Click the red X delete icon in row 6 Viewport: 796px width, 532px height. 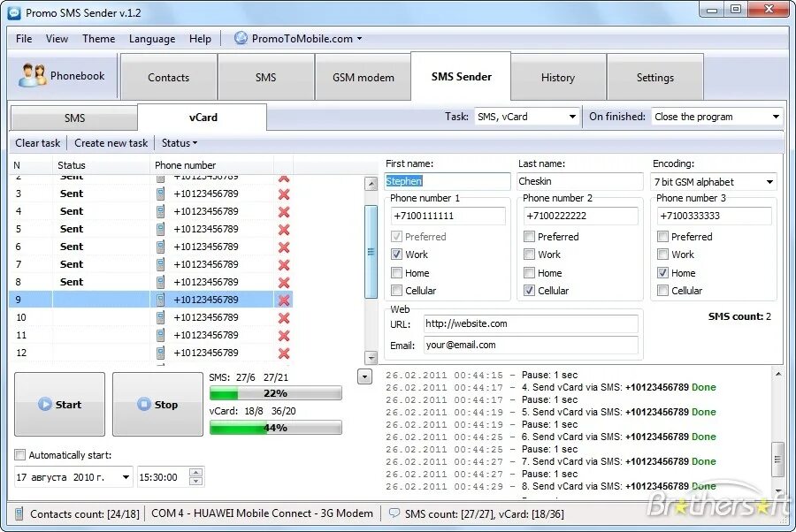coord(284,247)
